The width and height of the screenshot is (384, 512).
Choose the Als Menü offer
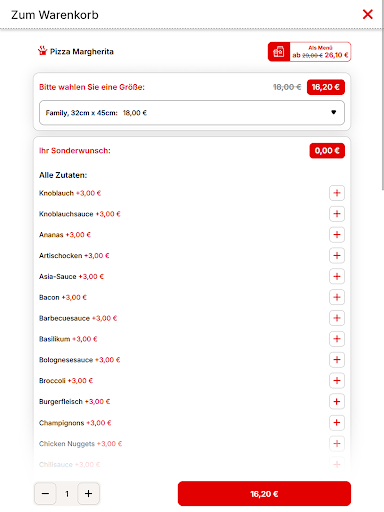point(309,52)
